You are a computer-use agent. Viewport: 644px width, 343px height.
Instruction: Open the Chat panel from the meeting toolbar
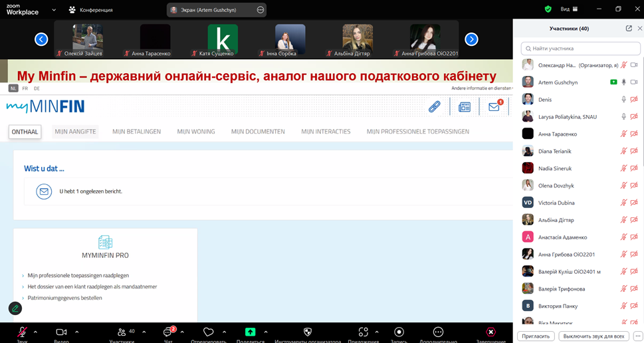[169, 332]
